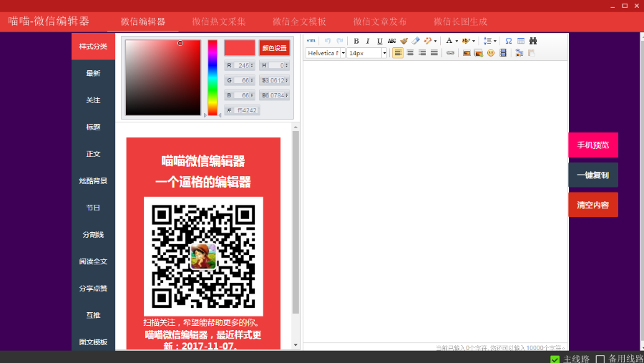This screenshot has width=644, height=363.
Task: Insert hyperlink with chain icon
Action: 451,53
